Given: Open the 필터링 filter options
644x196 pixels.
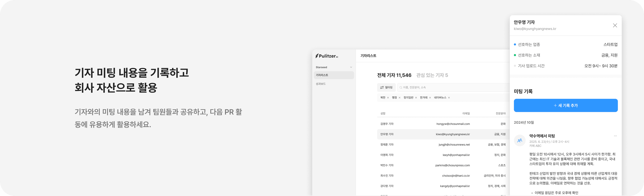Looking at the screenshot, I should coord(386,88).
